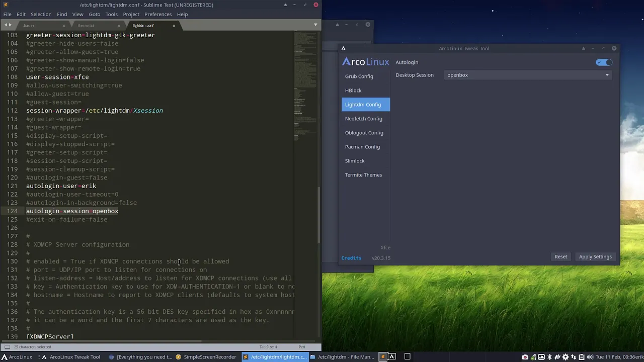The width and height of the screenshot is (644, 362).
Task: Open the View menu
Action: pos(77,14)
